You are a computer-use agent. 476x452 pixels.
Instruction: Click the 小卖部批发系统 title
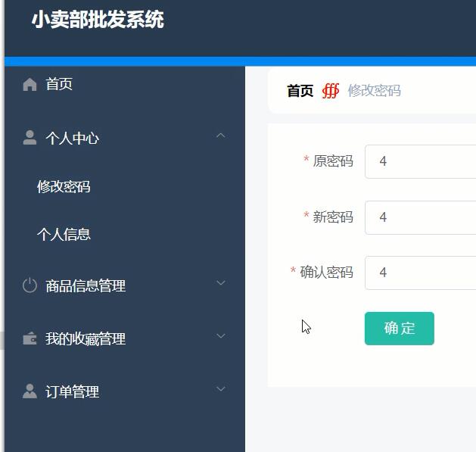[98, 20]
